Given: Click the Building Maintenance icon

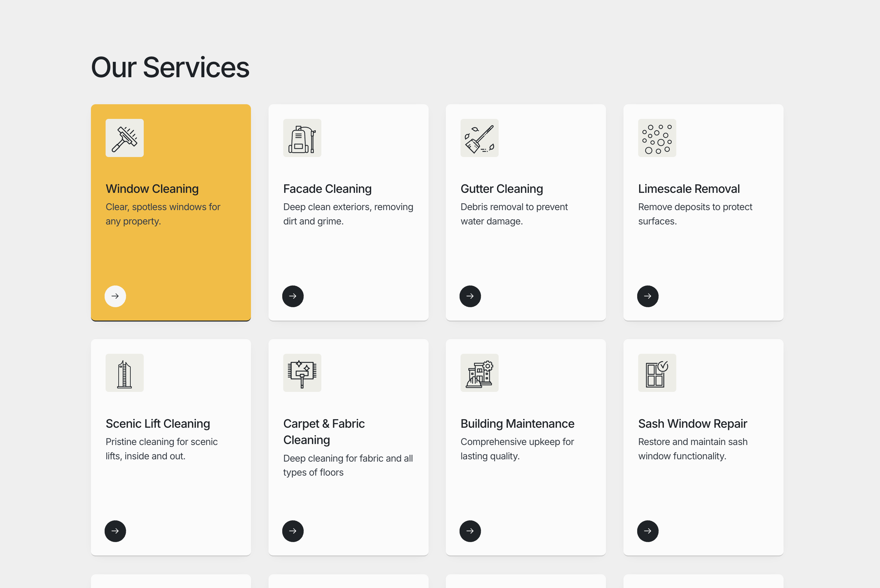Looking at the screenshot, I should click(x=479, y=373).
